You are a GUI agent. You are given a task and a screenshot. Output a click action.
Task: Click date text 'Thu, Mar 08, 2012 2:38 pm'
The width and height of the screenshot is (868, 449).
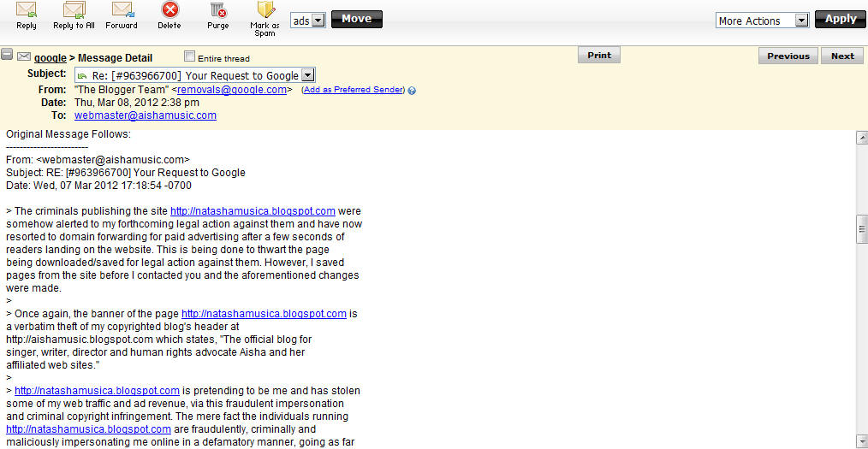tap(137, 103)
